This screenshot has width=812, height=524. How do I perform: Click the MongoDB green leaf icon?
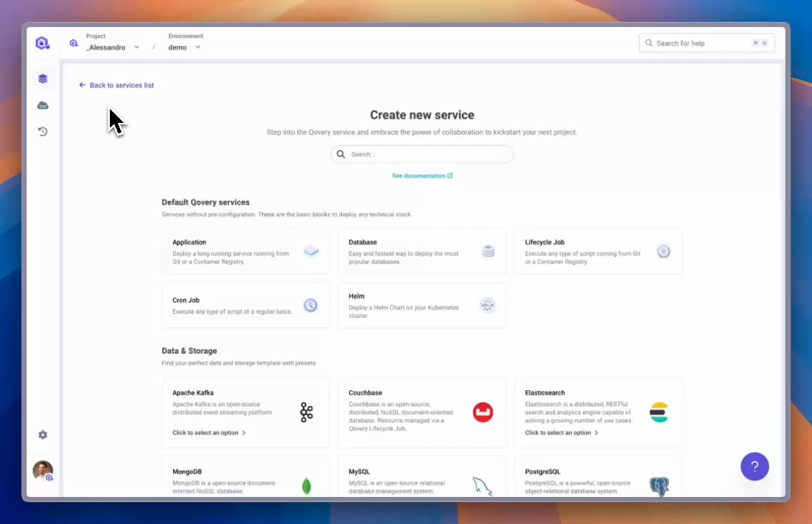306,486
